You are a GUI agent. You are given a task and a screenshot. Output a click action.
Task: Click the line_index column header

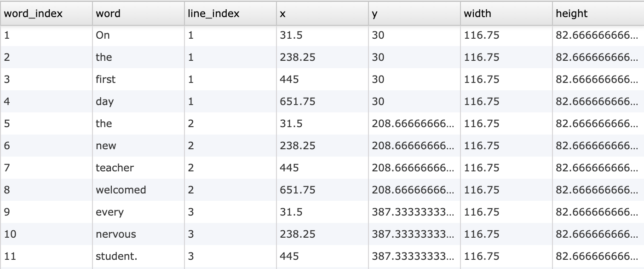[x=230, y=13]
